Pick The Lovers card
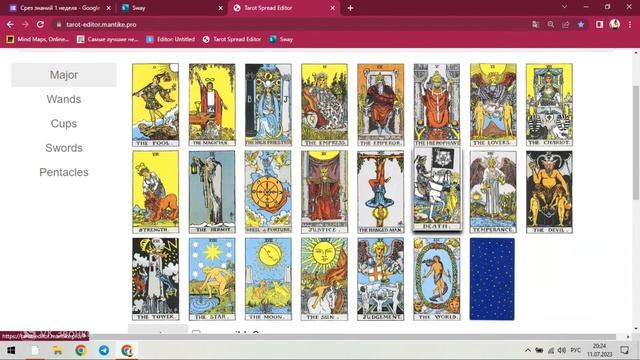 pos(493,105)
